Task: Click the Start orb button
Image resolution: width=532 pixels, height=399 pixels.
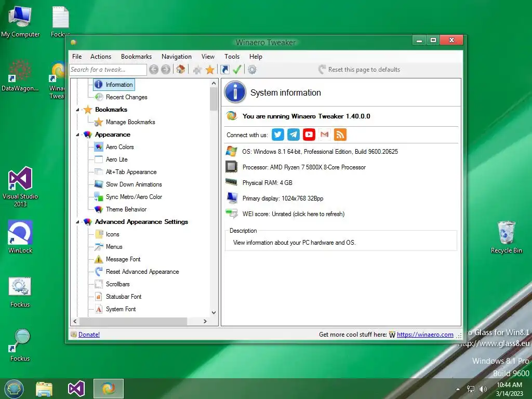Action: [x=14, y=389]
